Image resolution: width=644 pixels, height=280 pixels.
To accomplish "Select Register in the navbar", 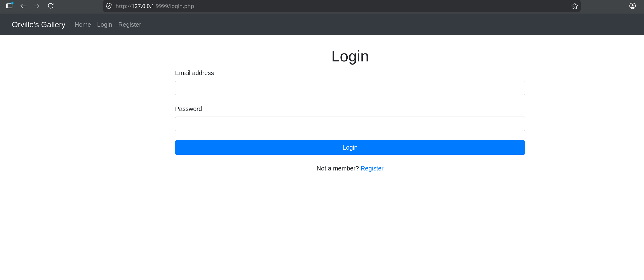I will point(130,25).
